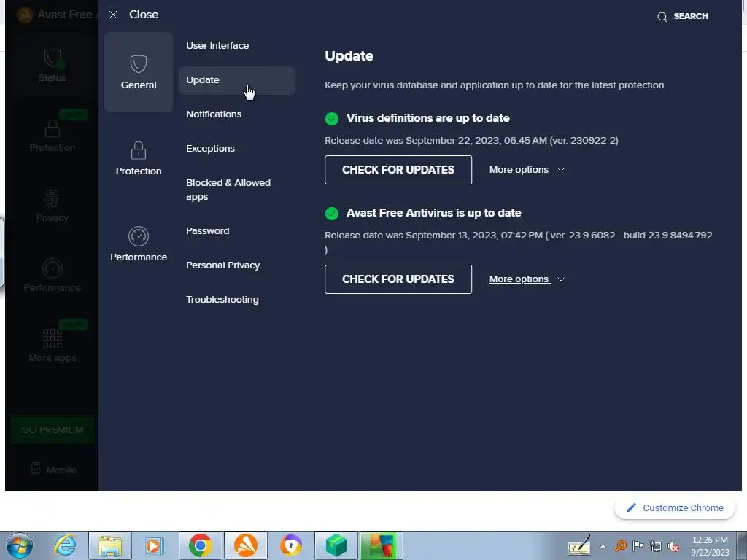Open Windows Explorer file manager from taskbar
Image resolution: width=747 pixels, height=560 pixels.
pyautogui.click(x=110, y=546)
